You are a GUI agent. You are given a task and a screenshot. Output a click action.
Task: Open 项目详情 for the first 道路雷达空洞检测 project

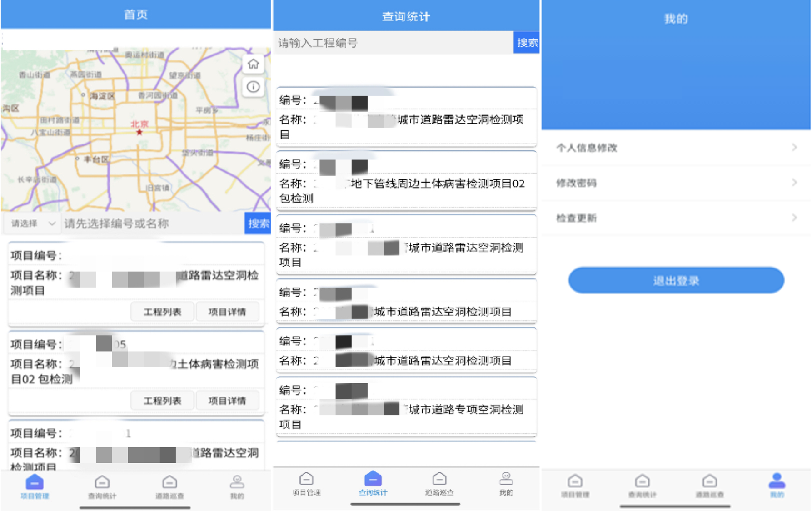[x=227, y=312]
